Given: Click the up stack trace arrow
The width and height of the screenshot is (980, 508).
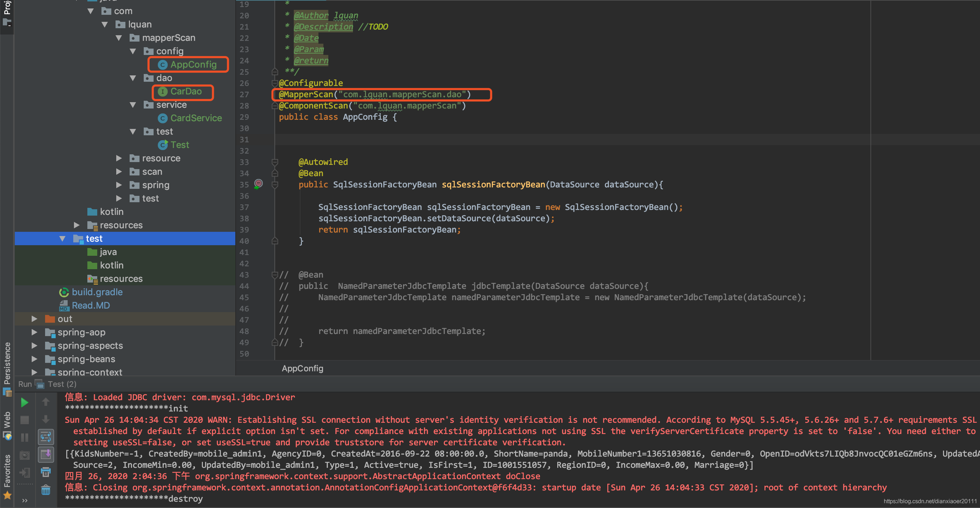Looking at the screenshot, I should click(46, 402).
